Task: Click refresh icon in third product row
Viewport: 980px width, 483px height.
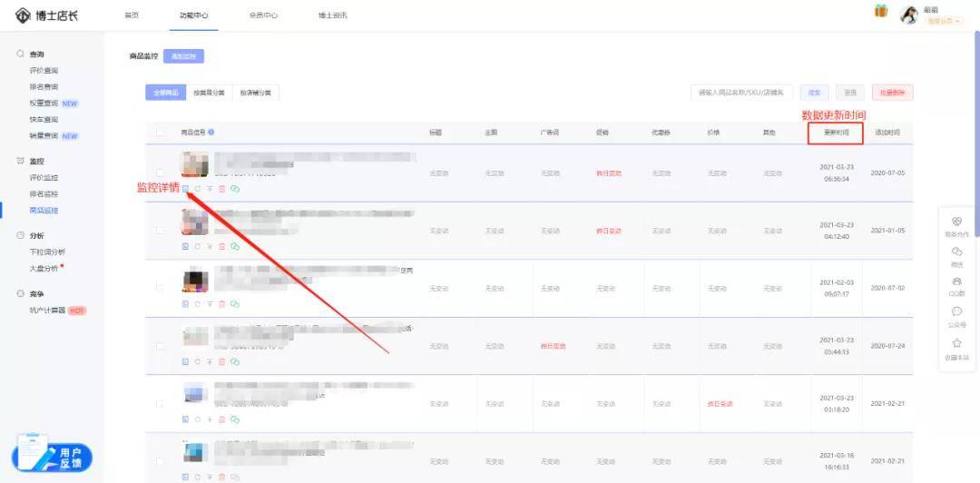Action: [x=198, y=303]
